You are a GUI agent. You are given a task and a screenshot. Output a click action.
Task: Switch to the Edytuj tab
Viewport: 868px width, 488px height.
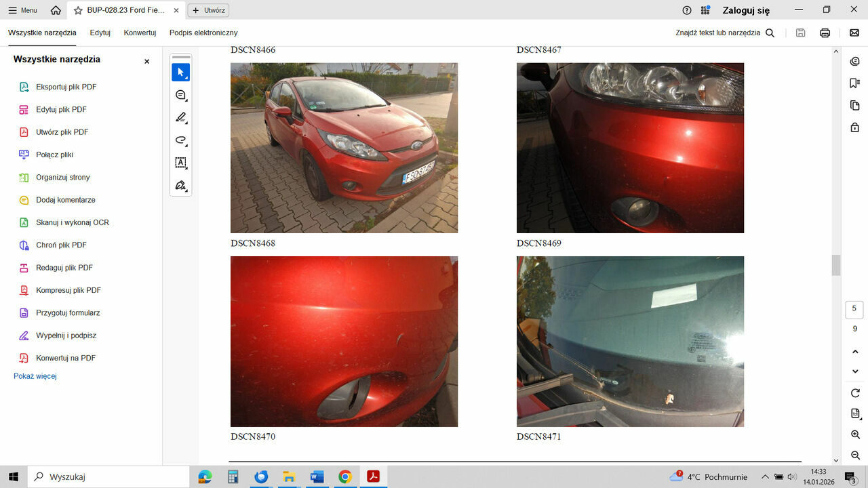[x=100, y=33]
